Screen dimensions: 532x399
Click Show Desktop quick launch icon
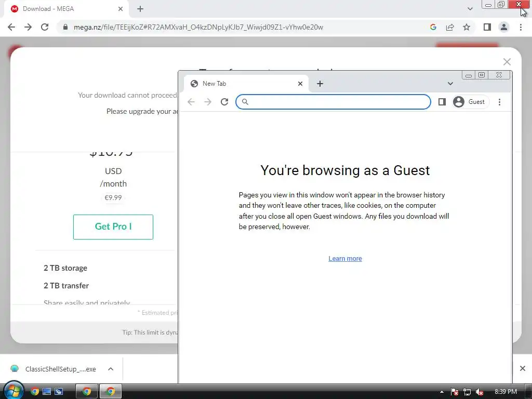click(47, 392)
